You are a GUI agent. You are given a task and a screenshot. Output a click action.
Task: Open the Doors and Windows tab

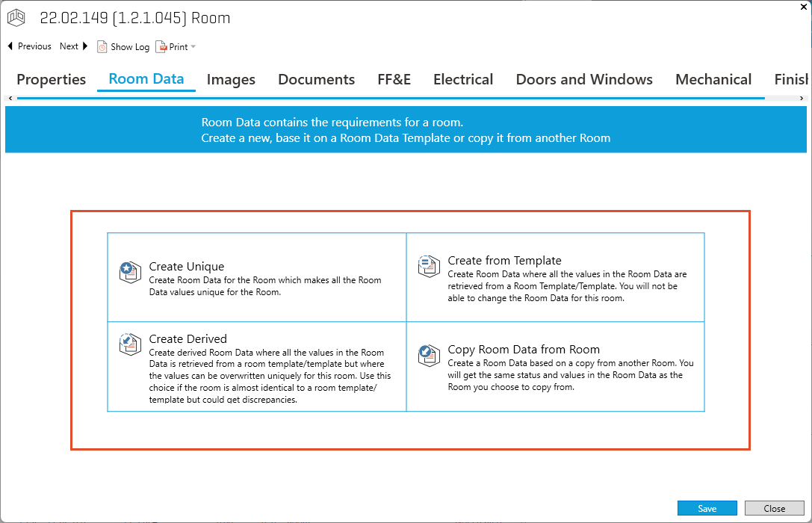584,79
